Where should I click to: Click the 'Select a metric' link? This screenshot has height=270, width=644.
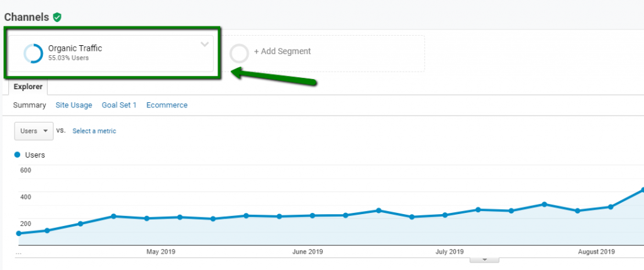click(94, 131)
